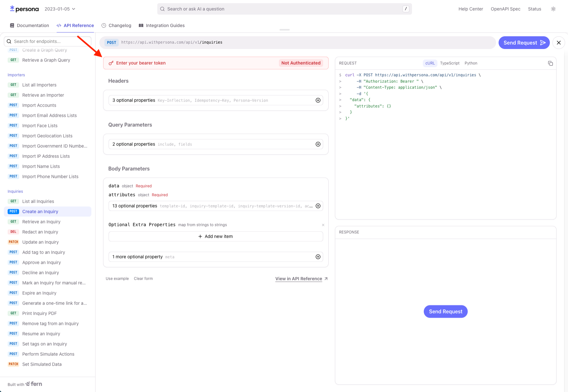
Task: Expand the 2 optional query parameters
Action: [318, 144]
